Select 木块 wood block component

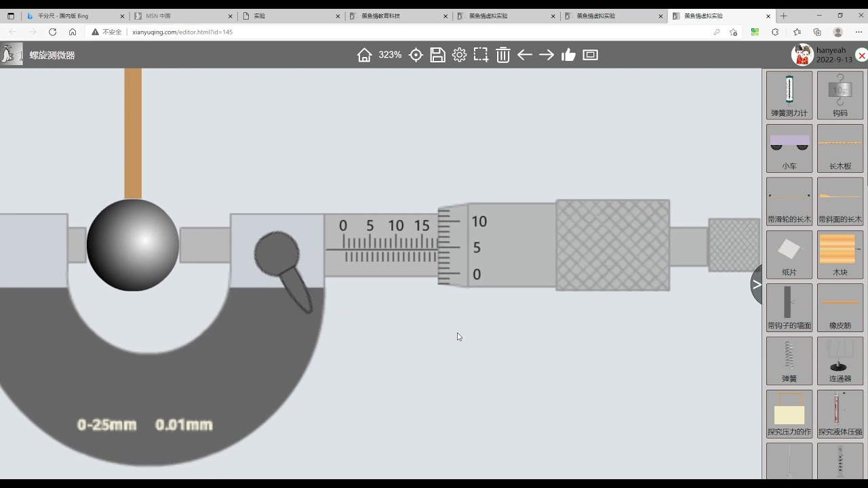840,254
